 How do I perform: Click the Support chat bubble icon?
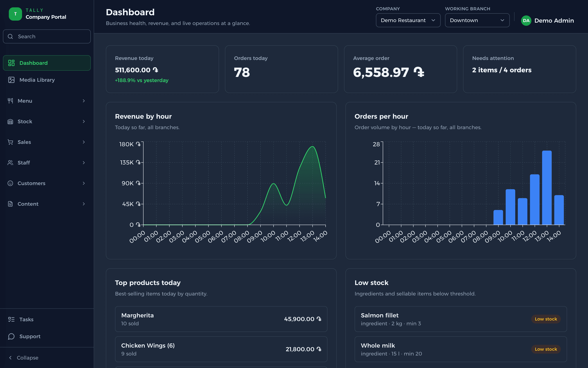[11, 336]
